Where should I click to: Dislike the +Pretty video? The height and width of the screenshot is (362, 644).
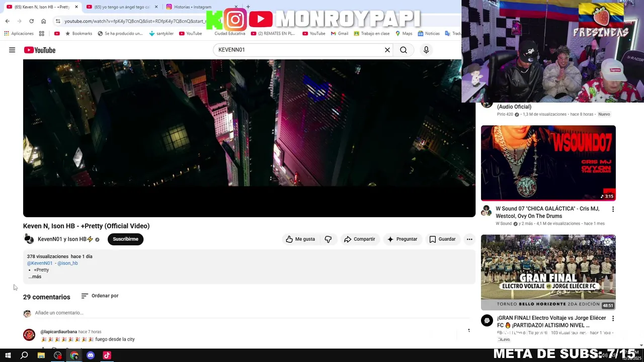tap(328, 239)
